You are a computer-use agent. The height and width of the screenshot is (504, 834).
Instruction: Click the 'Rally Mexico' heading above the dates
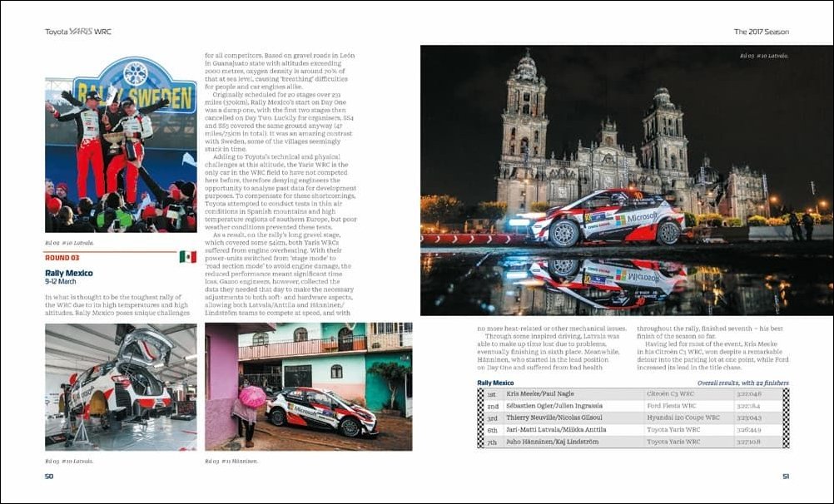point(68,273)
